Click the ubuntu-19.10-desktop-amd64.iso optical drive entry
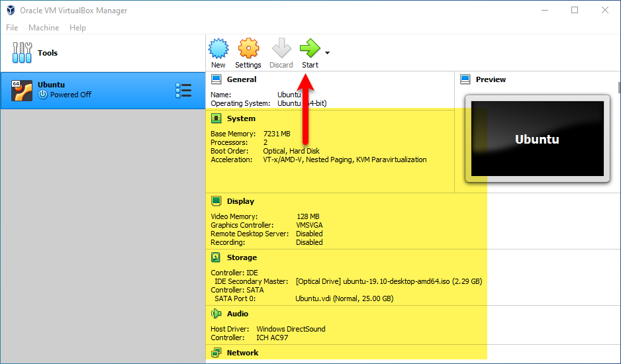This screenshot has width=621, height=364. point(389,282)
